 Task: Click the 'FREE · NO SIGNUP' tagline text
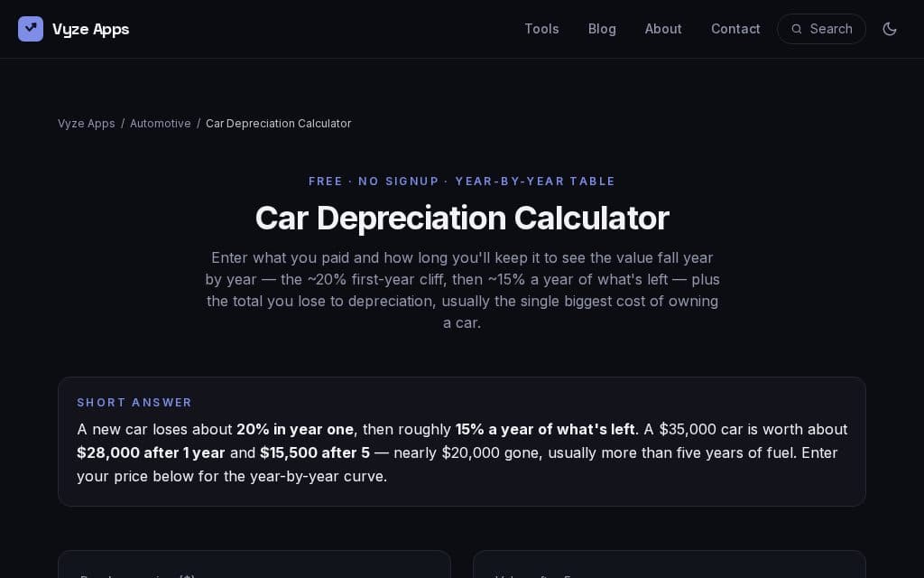click(x=374, y=181)
